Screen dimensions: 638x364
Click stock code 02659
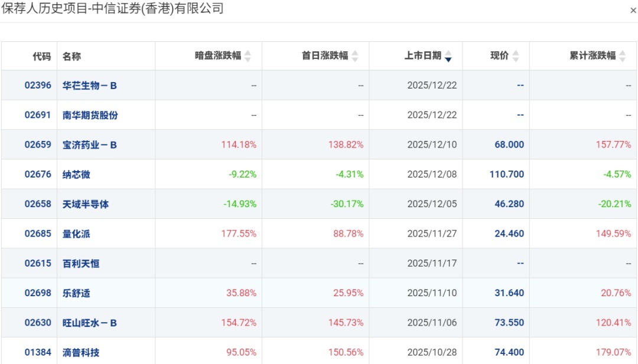[x=38, y=145]
